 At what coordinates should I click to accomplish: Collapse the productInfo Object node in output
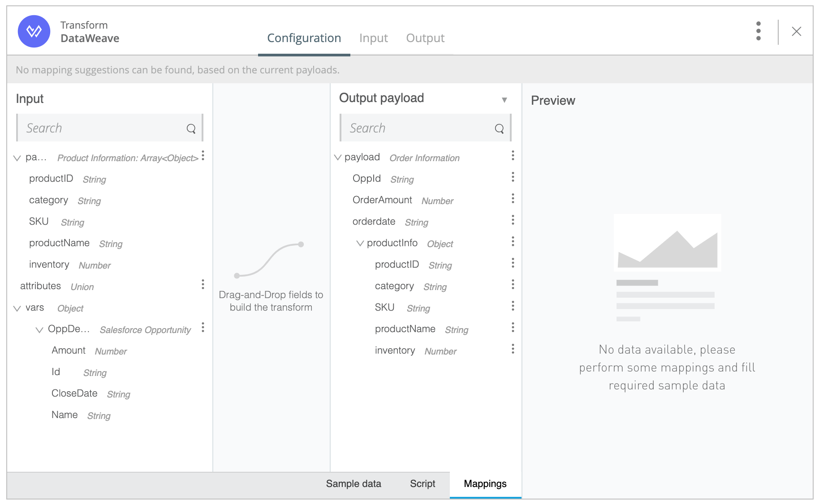tap(360, 243)
